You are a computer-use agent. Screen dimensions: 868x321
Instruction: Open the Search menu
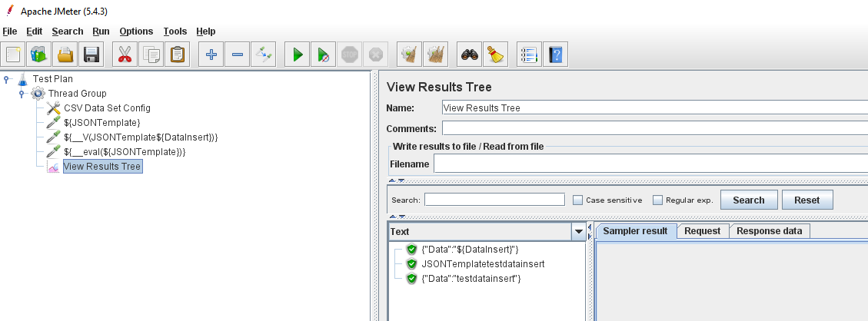[x=68, y=31]
